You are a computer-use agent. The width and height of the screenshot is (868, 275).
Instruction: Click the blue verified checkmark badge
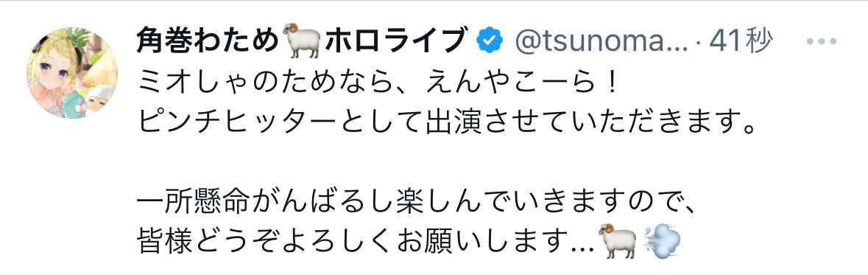coord(490,41)
